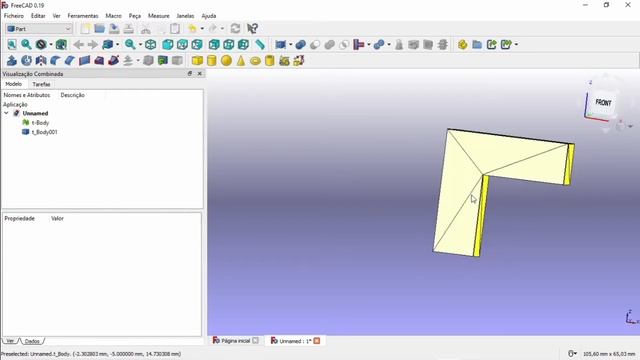Screen dimensions: 640x360
Task: Click the Fit all content view icon
Action: (x=12, y=44)
